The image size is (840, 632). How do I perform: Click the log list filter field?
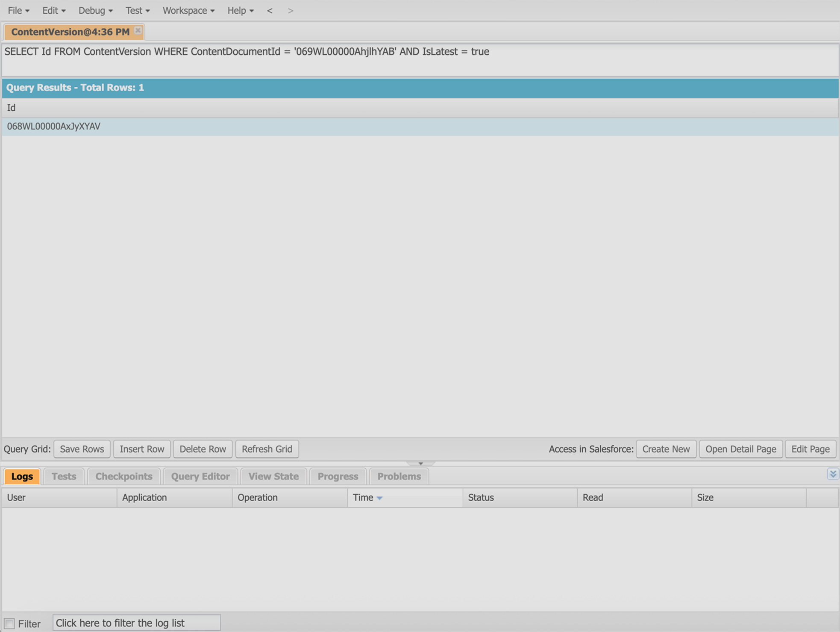point(137,623)
